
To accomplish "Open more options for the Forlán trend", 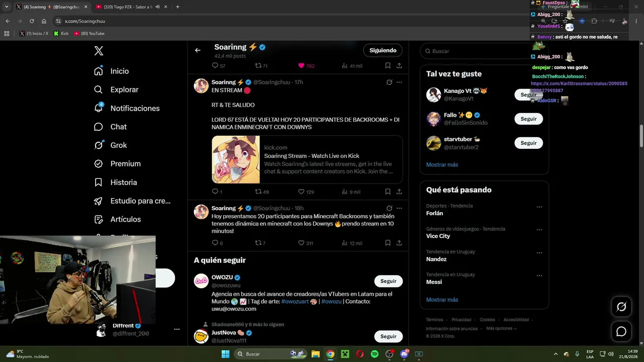I will pyautogui.click(x=539, y=207).
